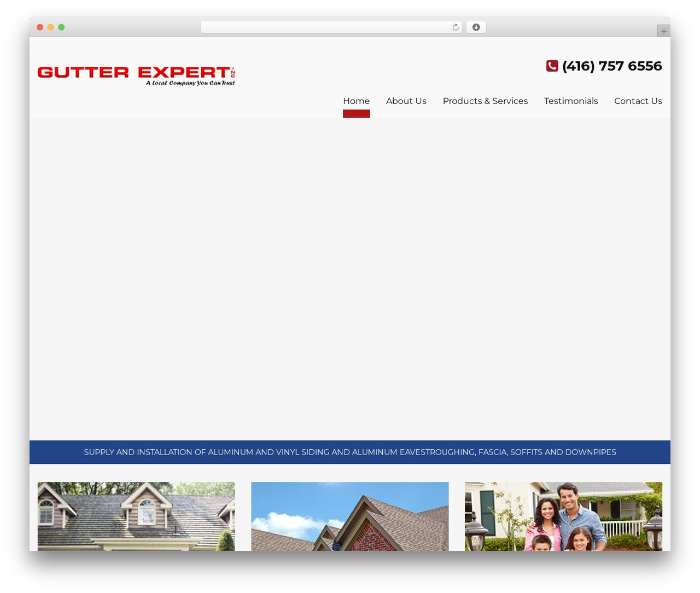Screen dimensions: 700x593
Task: Open the shingled roof house thumbnail
Action: click(x=136, y=516)
